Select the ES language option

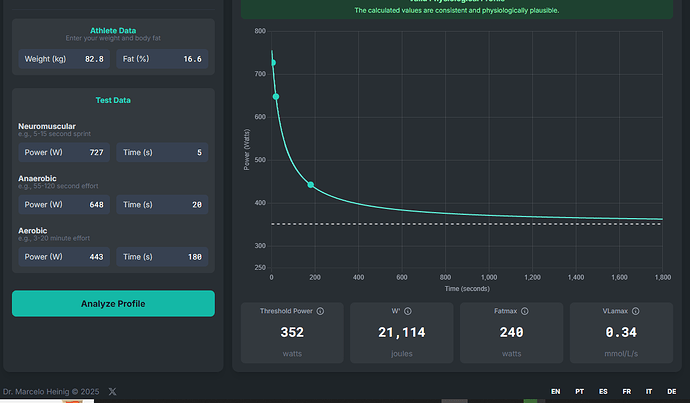(603, 392)
